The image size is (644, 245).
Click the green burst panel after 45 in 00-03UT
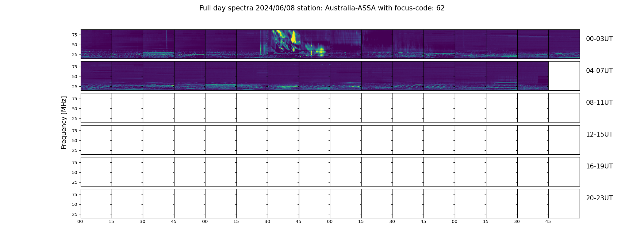click(x=315, y=44)
